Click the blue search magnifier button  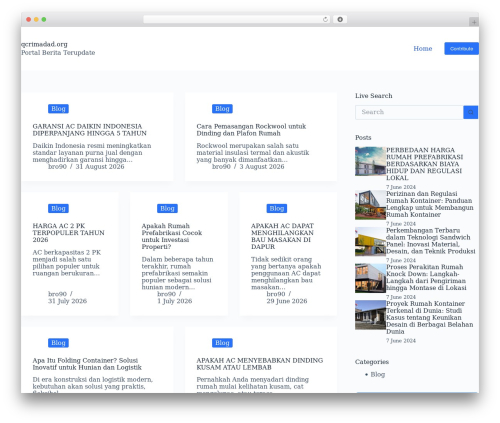(470, 112)
